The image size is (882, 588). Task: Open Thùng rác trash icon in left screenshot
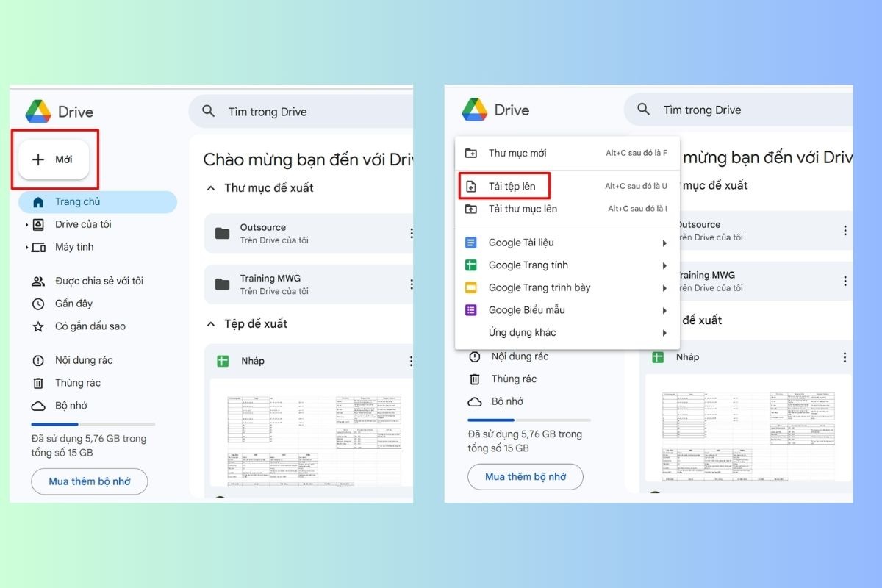pyautogui.click(x=38, y=383)
